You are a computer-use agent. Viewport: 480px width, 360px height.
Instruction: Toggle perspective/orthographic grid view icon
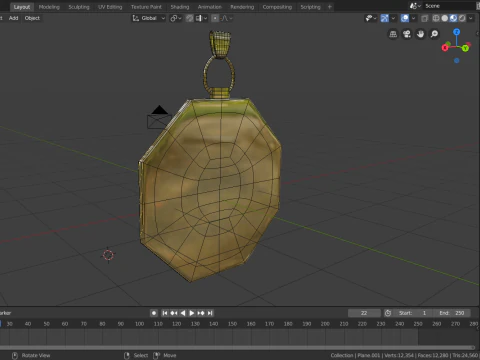[393, 34]
